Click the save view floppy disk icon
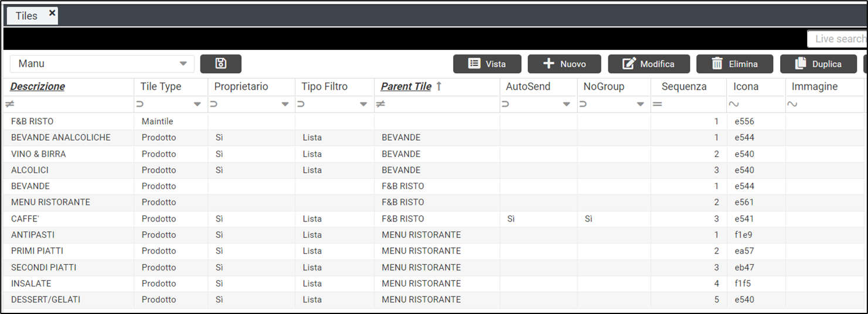The image size is (868, 314). click(x=220, y=64)
